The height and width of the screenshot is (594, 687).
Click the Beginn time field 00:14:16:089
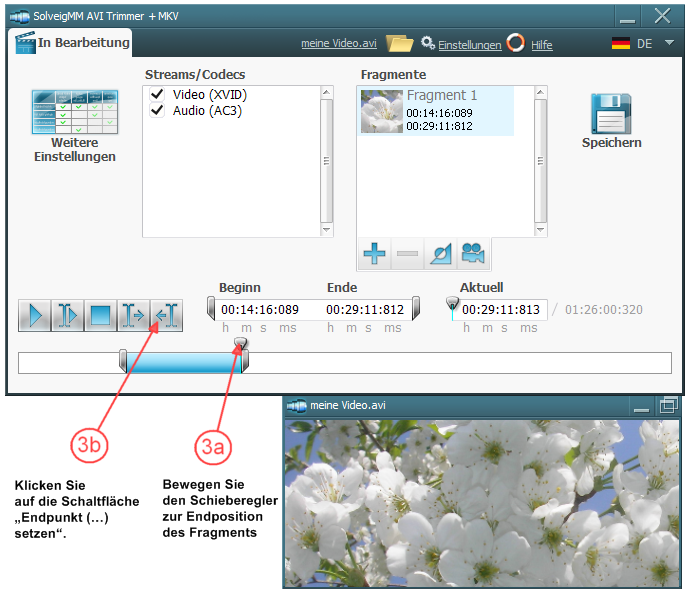pos(260,310)
